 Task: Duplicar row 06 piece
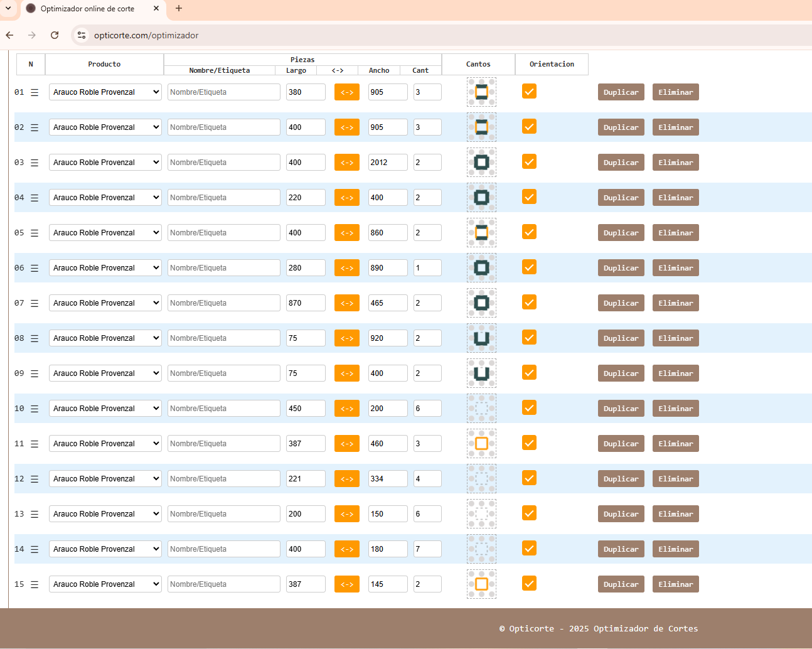(x=621, y=268)
